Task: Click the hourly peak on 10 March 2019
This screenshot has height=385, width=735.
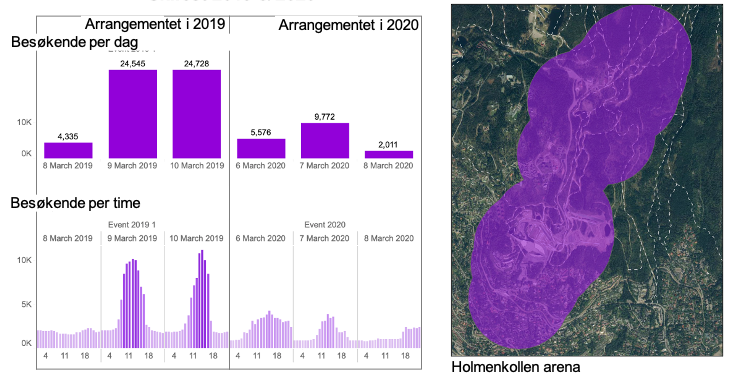Action: point(202,299)
